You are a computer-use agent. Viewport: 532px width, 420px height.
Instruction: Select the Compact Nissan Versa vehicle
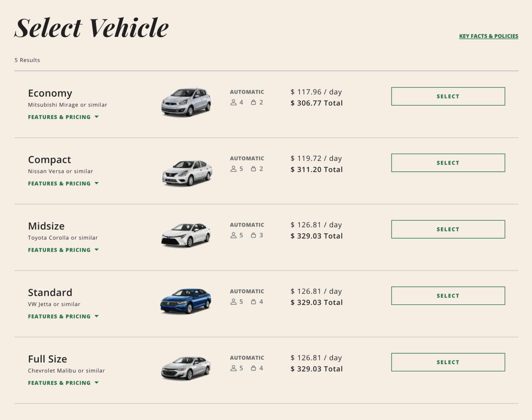coord(448,163)
